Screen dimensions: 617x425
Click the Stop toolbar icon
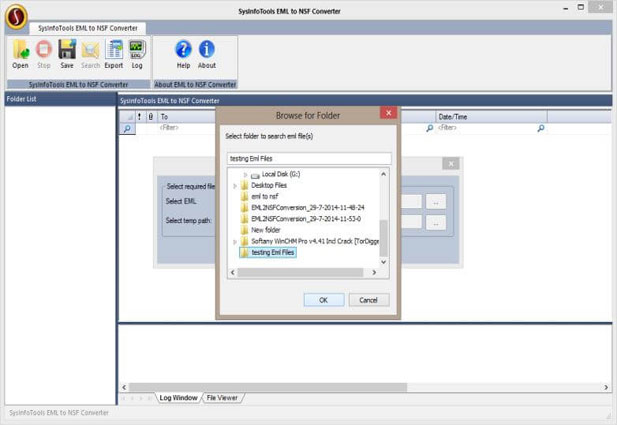point(44,54)
